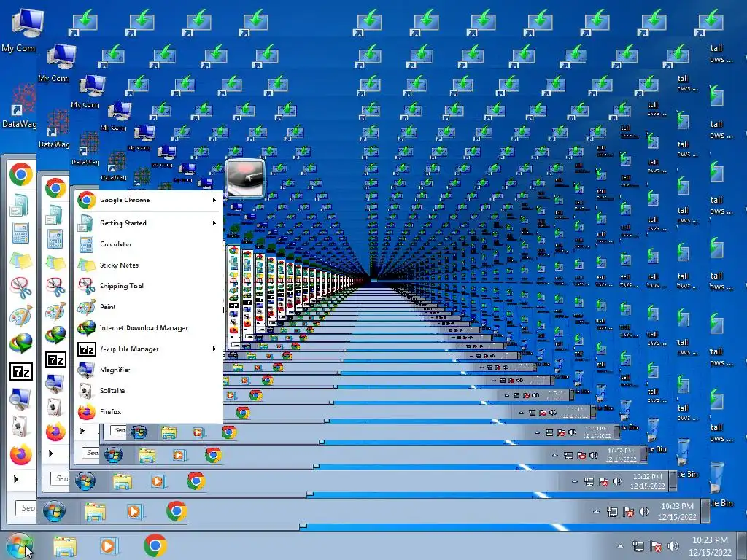
Task: Click Sticky Notes icon in the largest Start menu column
Action: [20, 261]
